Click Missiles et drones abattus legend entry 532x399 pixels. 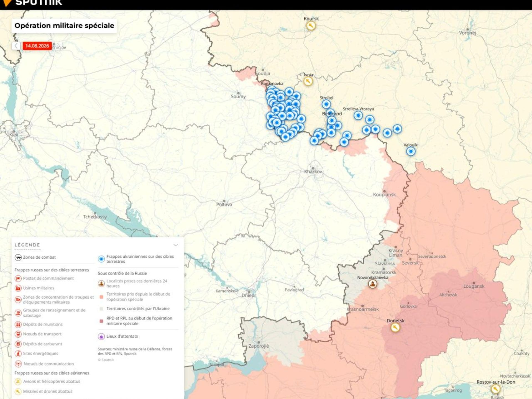(x=44, y=392)
